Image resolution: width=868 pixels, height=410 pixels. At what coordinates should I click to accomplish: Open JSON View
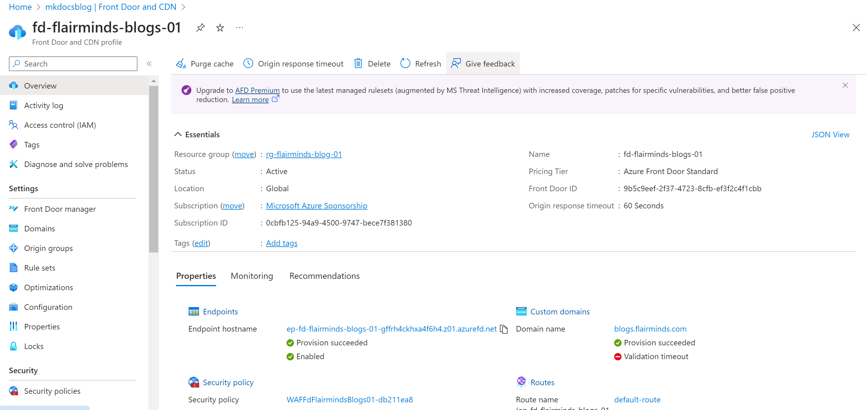click(x=830, y=135)
